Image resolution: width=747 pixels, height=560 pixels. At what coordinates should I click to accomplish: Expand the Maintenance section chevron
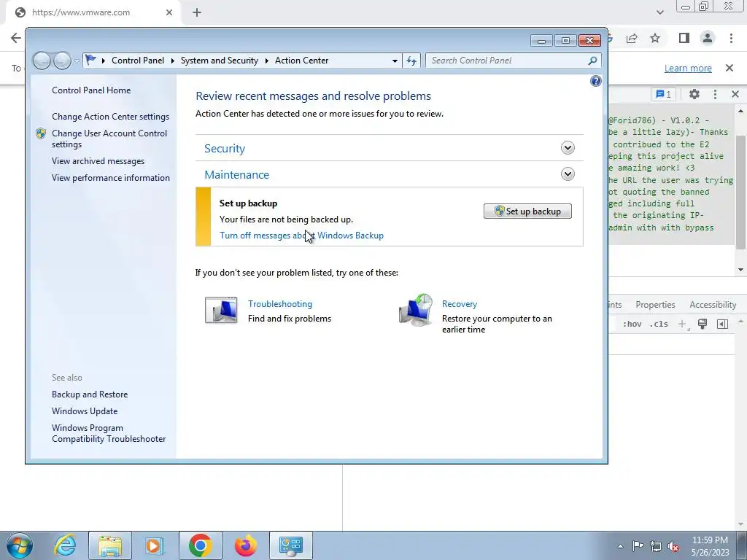click(568, 174)
